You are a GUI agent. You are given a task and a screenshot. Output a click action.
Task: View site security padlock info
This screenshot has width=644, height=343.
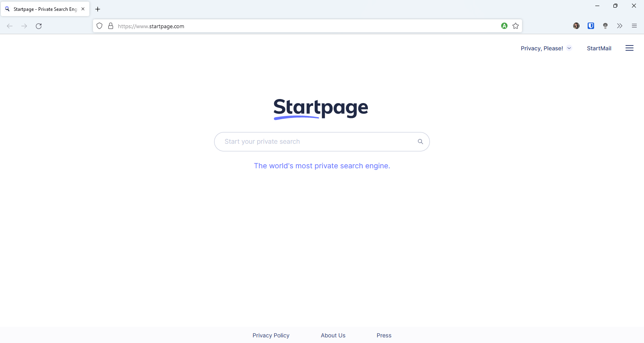[111, 26]
